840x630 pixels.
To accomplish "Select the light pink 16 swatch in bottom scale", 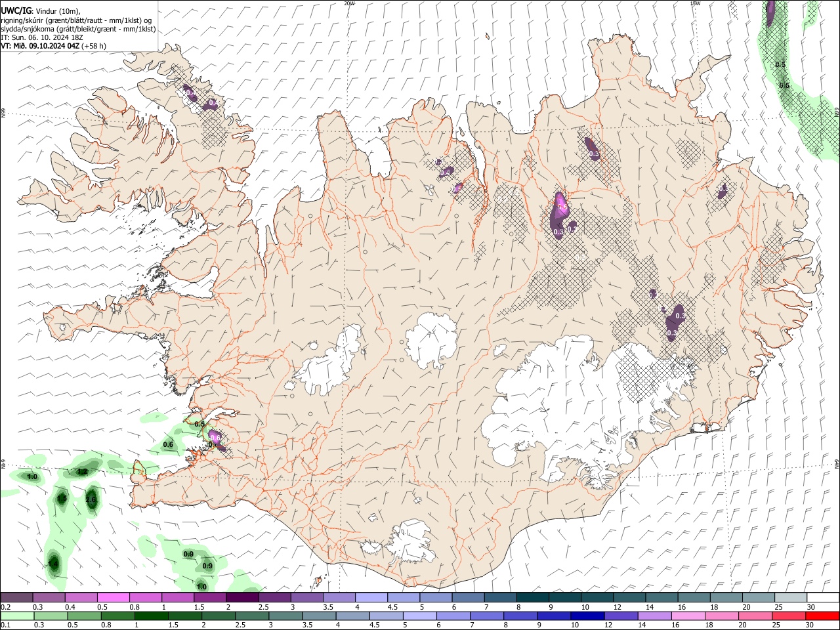I will click(688, 616).
